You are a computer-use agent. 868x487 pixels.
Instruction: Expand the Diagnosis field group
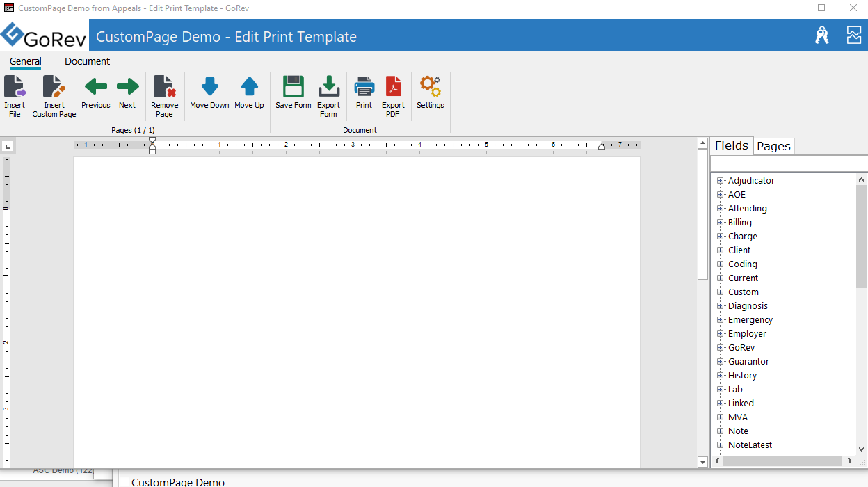(721, 306)
